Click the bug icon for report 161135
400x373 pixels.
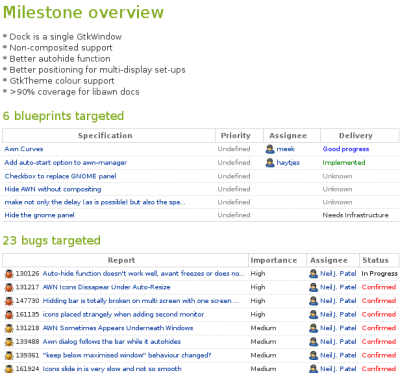click(9, 315)
